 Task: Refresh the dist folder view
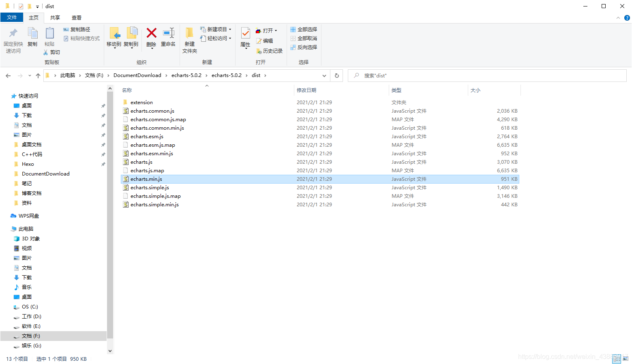point(337,76)
